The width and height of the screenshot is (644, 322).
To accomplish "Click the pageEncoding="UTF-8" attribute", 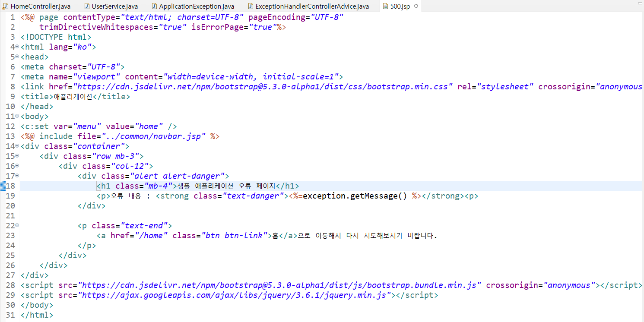I will 296,17.
